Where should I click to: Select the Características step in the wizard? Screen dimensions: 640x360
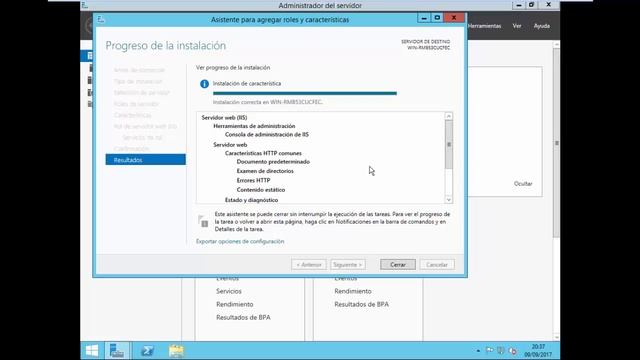[133, 115]
